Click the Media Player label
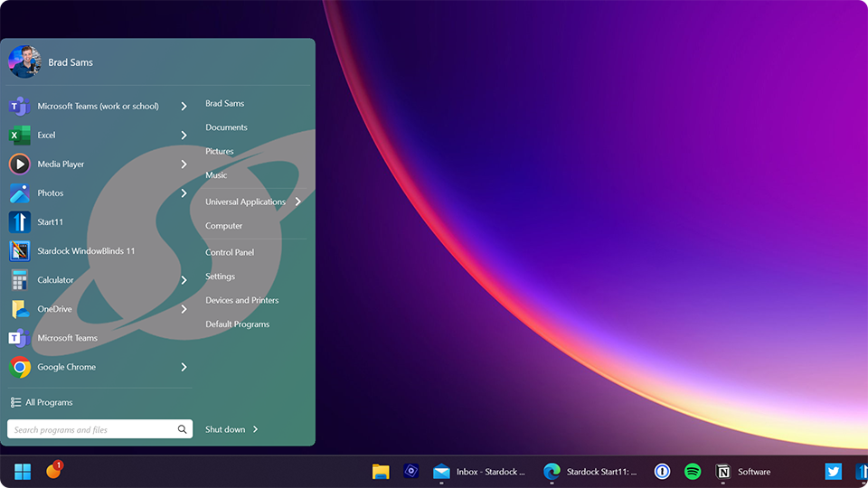868x488 pixels. click(x=61, y=164)
